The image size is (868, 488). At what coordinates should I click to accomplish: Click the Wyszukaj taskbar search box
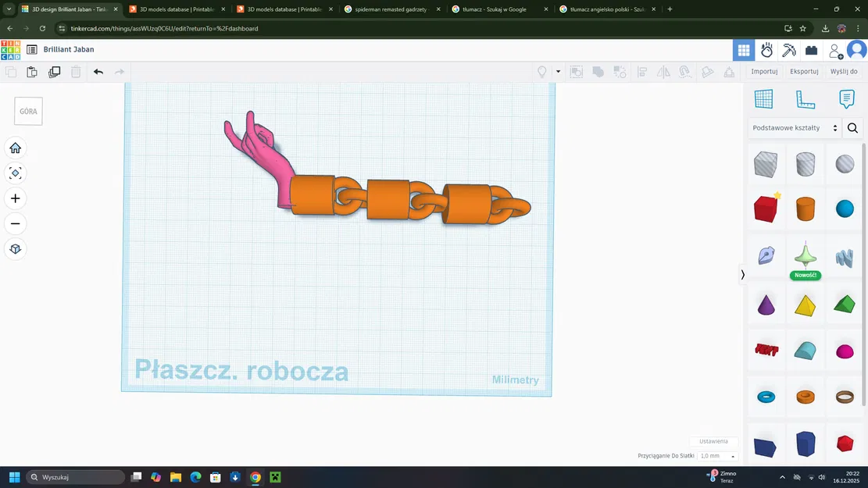(x=76, y=477)
